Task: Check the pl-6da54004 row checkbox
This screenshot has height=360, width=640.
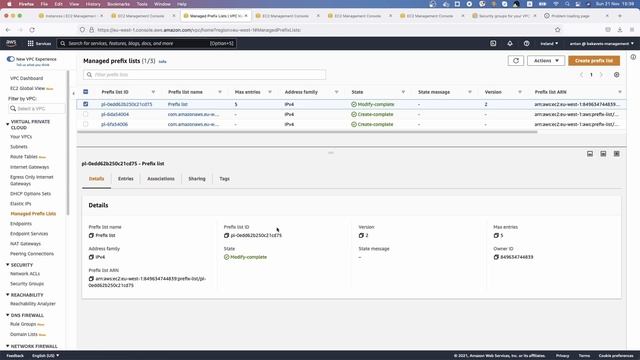Action: pyautogui.click(x=85, y=114)
